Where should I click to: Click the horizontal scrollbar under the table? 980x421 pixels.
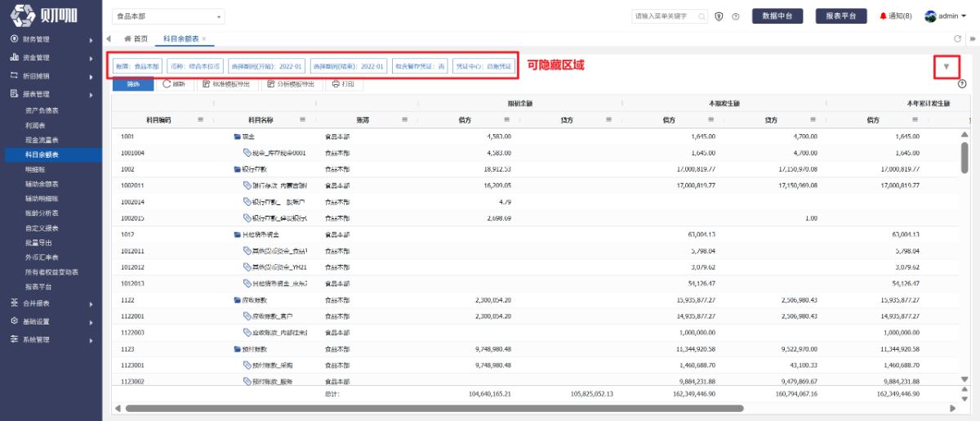[433, 408]
